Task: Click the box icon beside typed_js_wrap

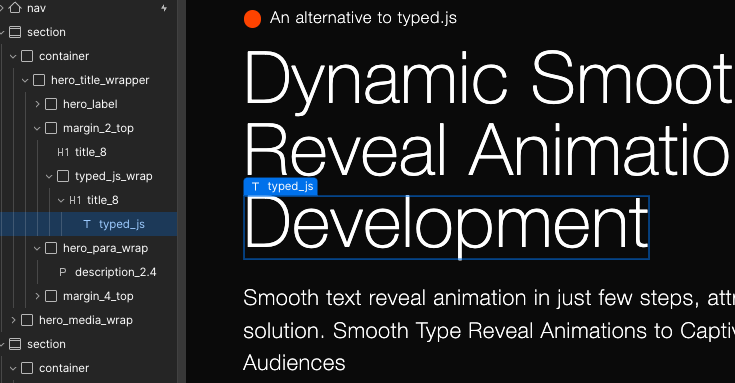Action: (63, 176)
